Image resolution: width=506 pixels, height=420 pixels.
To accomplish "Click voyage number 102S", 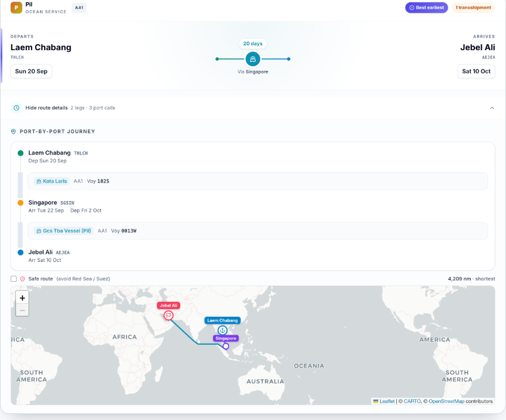I will [x=103, y=181].
